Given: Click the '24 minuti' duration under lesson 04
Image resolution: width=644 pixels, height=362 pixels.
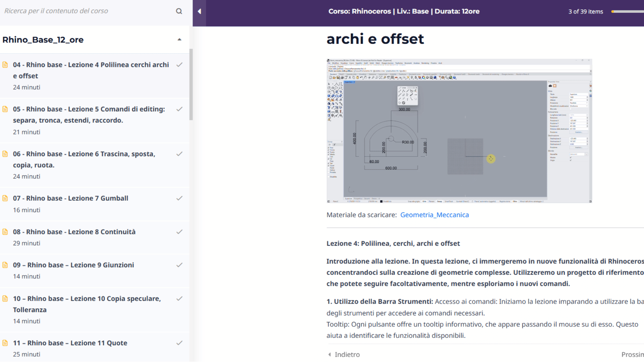Looking at the screenshot, I should tap(26, 87).
